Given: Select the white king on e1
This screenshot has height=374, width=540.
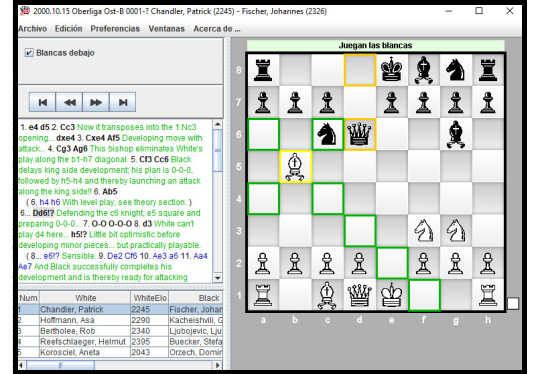Looking at the screenshot, I should tap(392, 295).
